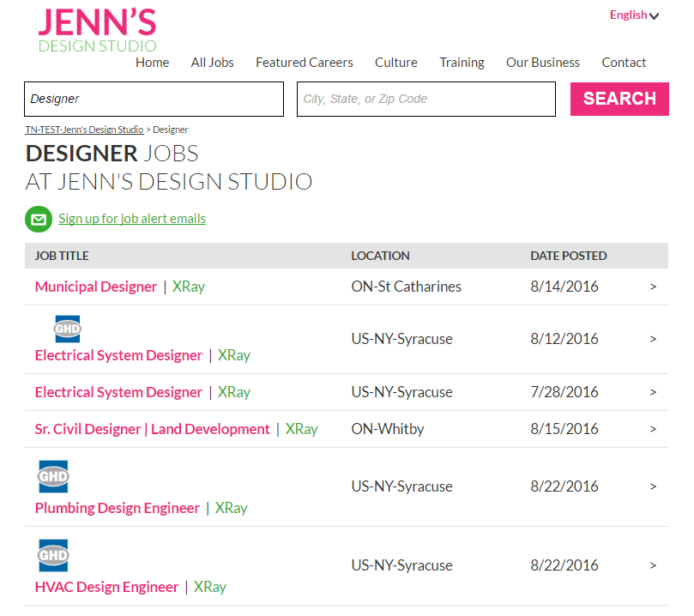Go to Featured Careers page
Screen dimensions: 694x616
(x=304, y=63)
